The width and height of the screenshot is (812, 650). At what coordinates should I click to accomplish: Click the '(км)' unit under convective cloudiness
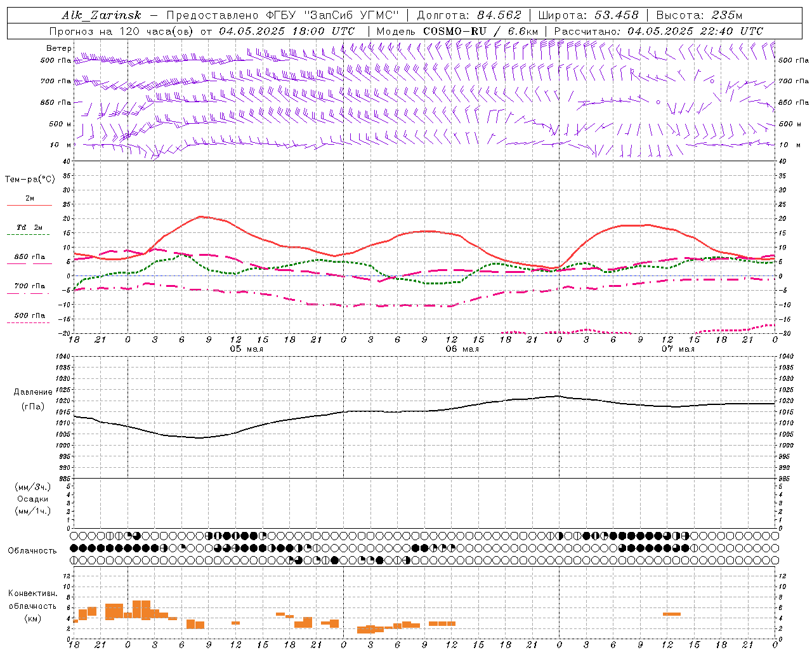point(33,618)
